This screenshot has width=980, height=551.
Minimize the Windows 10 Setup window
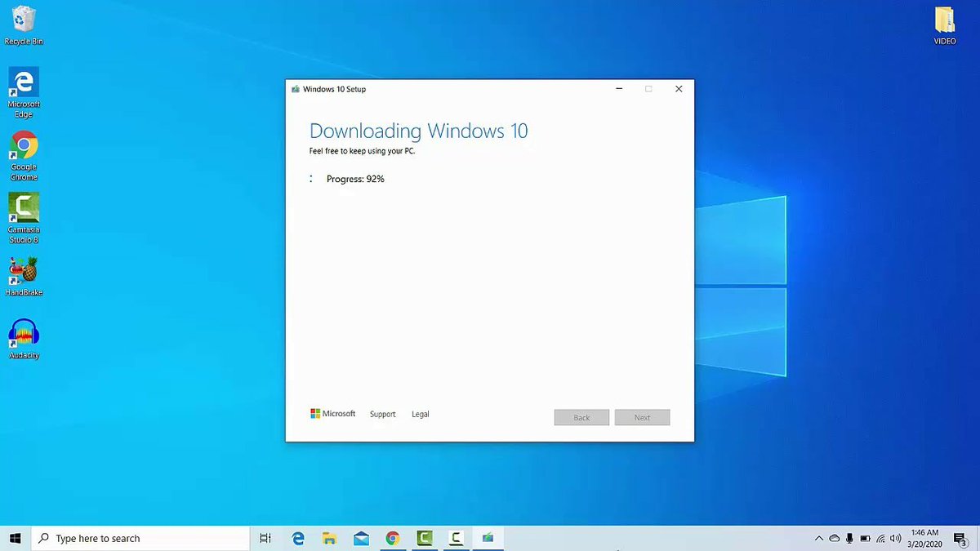pyautogui.click(x=618, y=89)
